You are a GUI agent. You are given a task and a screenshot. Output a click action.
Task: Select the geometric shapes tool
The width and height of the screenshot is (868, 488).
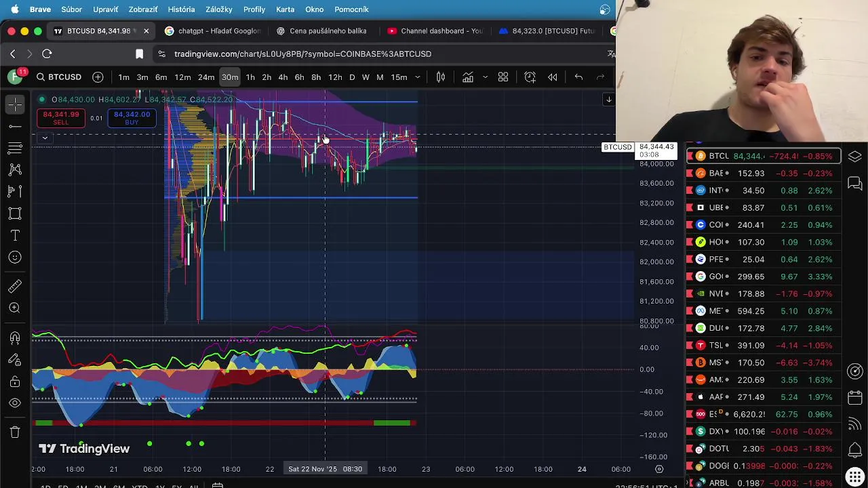15,213
